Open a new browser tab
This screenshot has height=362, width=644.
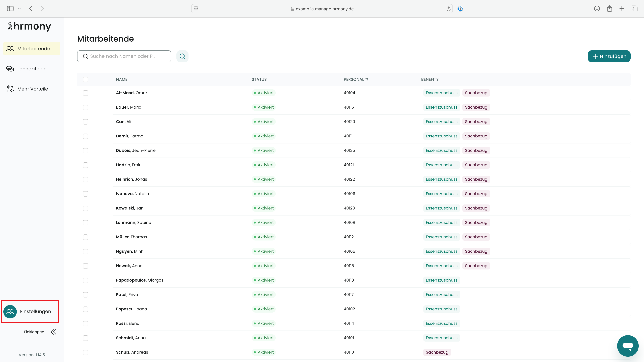point(622,9)
